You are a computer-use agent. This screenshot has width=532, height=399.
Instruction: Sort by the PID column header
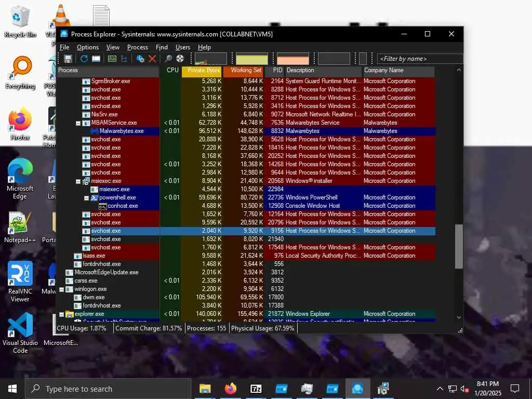(275, 70)
